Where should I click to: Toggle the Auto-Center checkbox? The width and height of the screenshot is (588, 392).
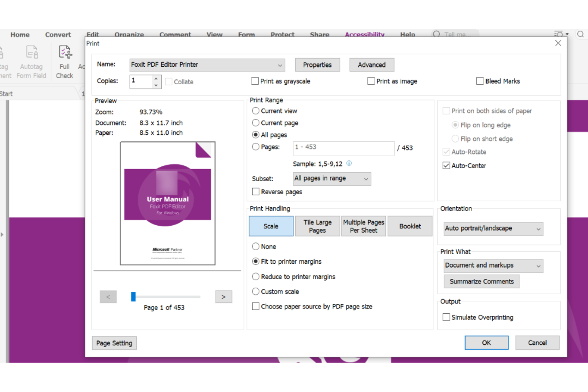tap(446, 166)
